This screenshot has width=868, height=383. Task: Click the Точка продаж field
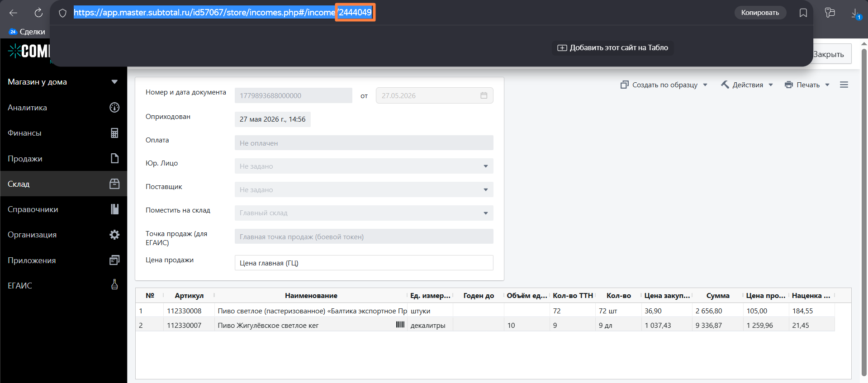[x=364, y=236]
